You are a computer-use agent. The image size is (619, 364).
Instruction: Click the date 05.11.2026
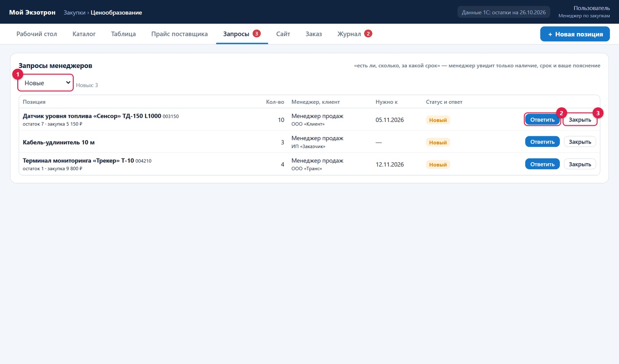click(x=390, y=120)
